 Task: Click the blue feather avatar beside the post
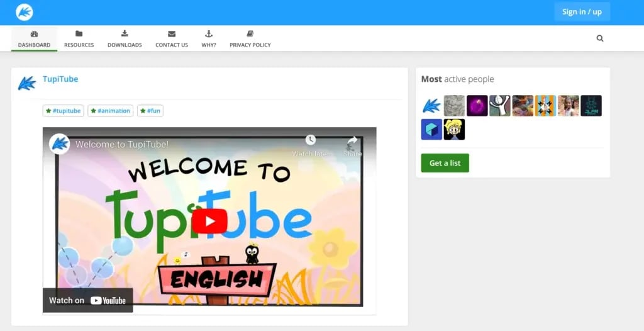(27, 83)
